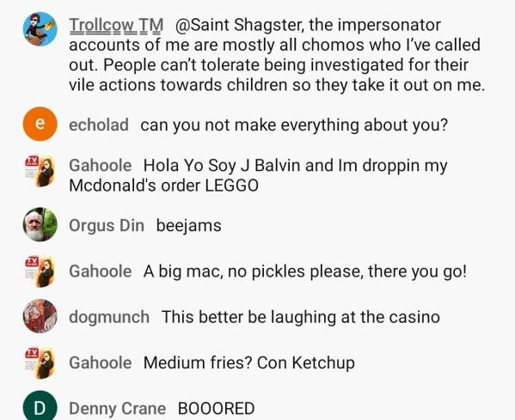Image resolution: width=515 pixels, height=420 pixels.
Task: Tap Gahoole's avatar beside big mac message
Action: (x=40, y=271)
